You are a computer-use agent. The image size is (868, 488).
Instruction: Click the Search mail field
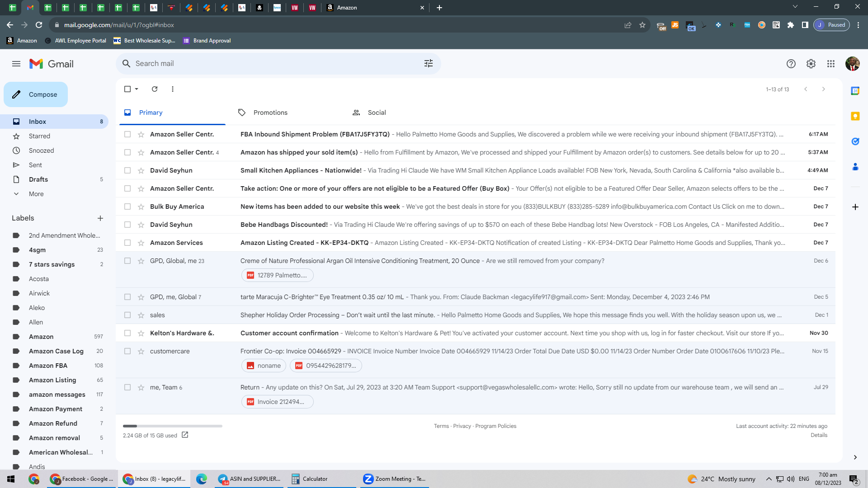pyautogui.click(x=278, y=64)
